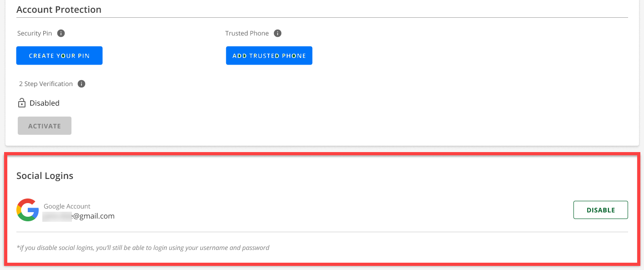Viewport: 644px width, 270px height.
Task: Click the Disabled status text
Action: [44, 102]
